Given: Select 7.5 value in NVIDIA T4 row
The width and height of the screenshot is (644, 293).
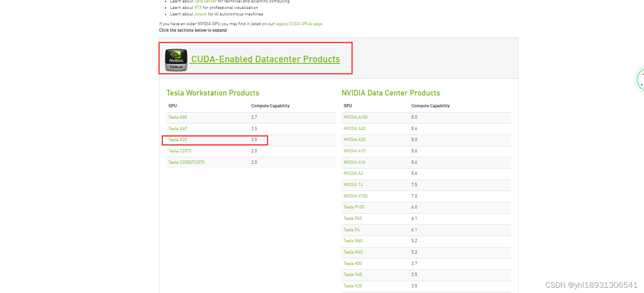Looking at the screenshot, I should [x=414, y=185].
